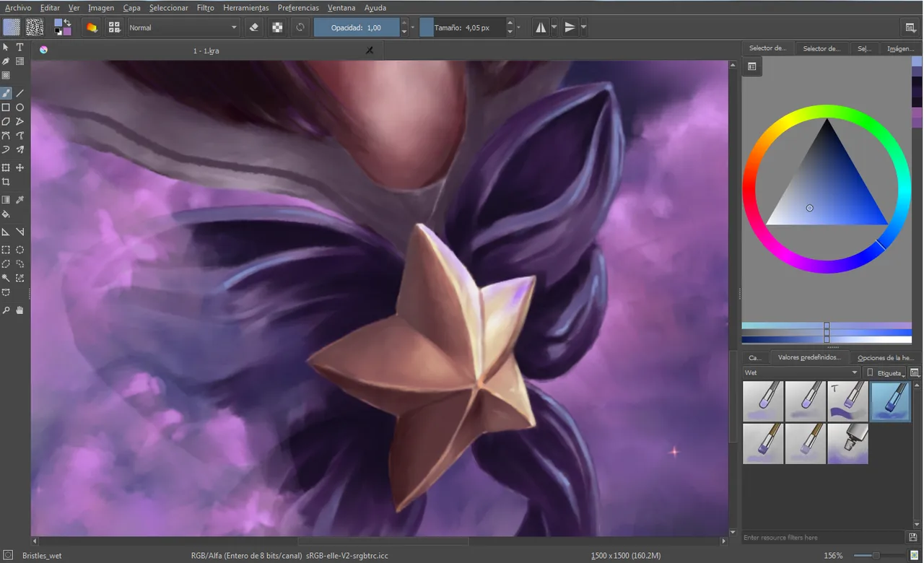Select the Ellipse tool
The image size is (924, 563).
(20, 108)
